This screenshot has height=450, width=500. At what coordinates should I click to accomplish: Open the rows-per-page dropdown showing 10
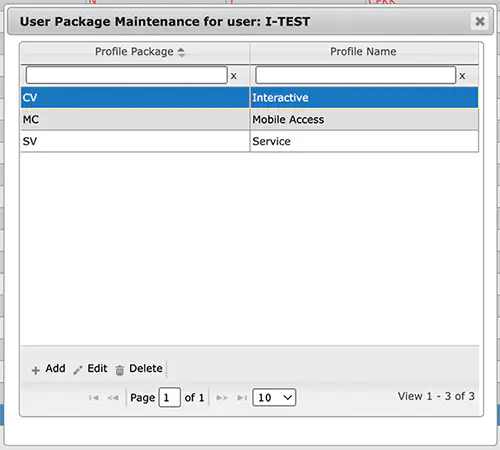point(274,397)
